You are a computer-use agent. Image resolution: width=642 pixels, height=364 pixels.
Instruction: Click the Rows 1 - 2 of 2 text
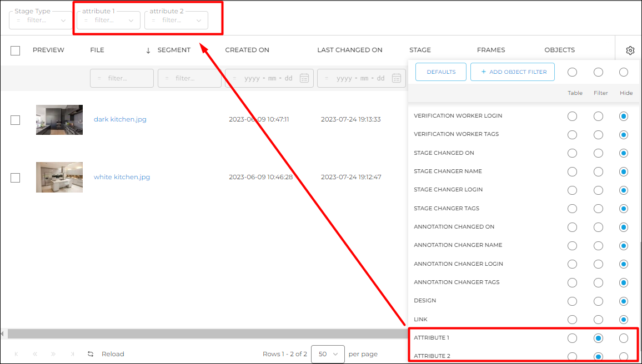tap(285, 354)
